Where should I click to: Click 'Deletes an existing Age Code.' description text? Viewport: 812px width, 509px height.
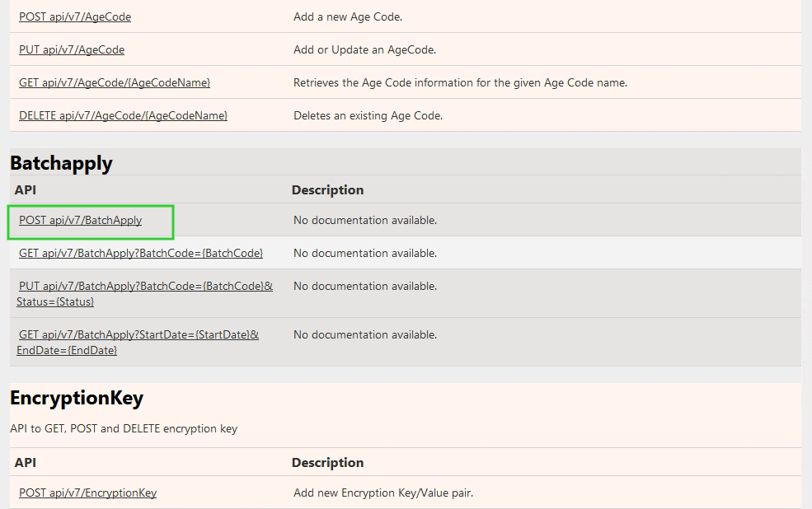coord(368,116)
